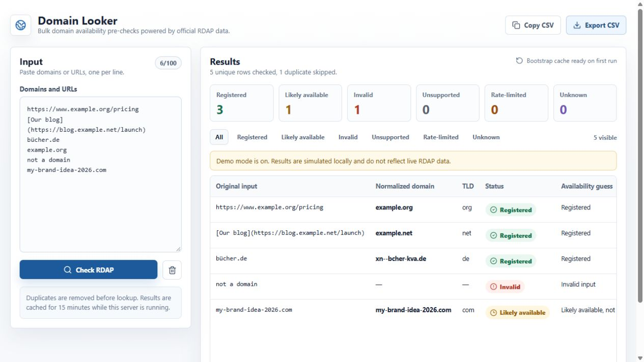
Task: Switch to the Rate-limited filter tab
Action: [x=441, y=137]
